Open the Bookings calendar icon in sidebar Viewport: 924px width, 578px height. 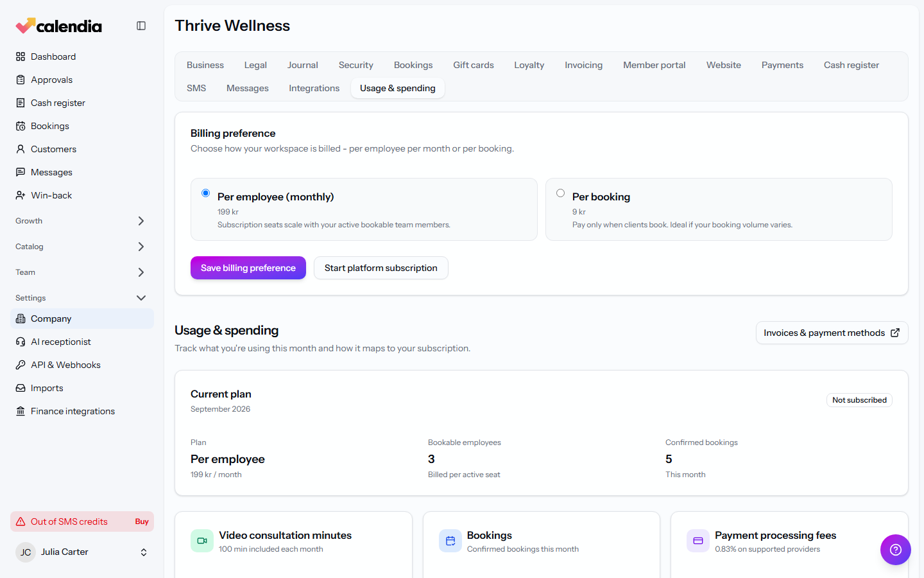tap(21, 126)
